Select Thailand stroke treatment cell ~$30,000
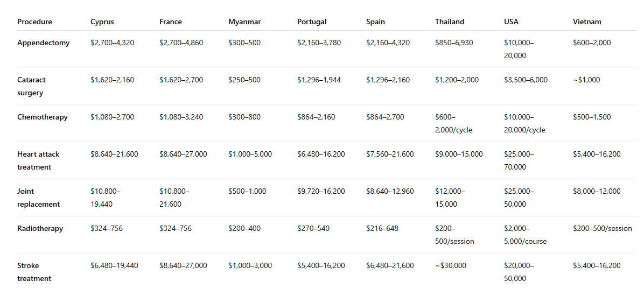The width and height of the screenshot is (644, 295). tap(451, 266)
